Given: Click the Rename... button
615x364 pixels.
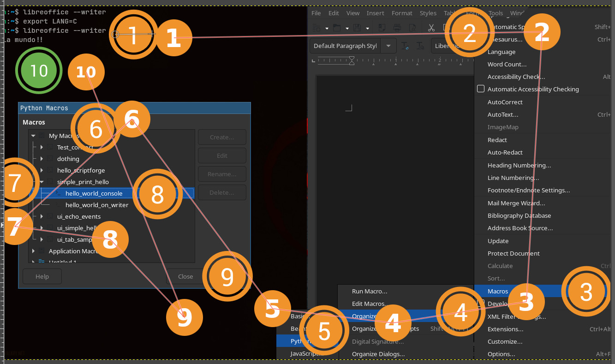Looking at the screenshot, I should tap(222, 174).
